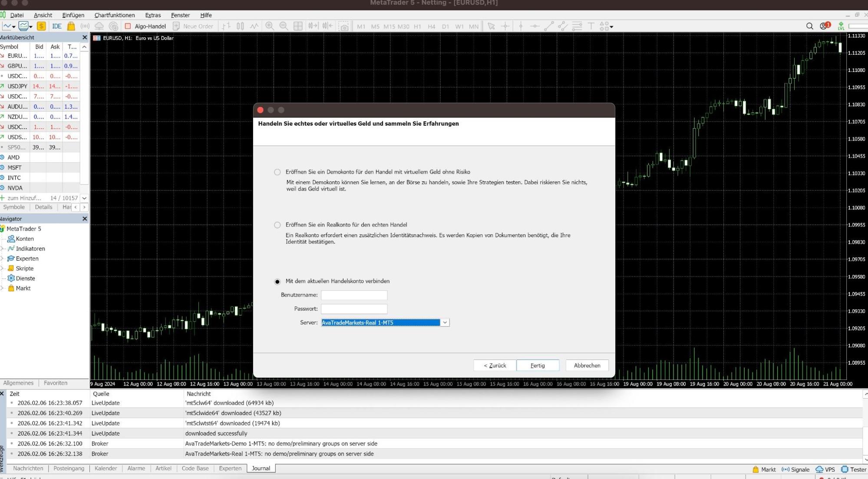Click the Zoom in chart icon
The image size is (868, 479).
pos(270,26)
